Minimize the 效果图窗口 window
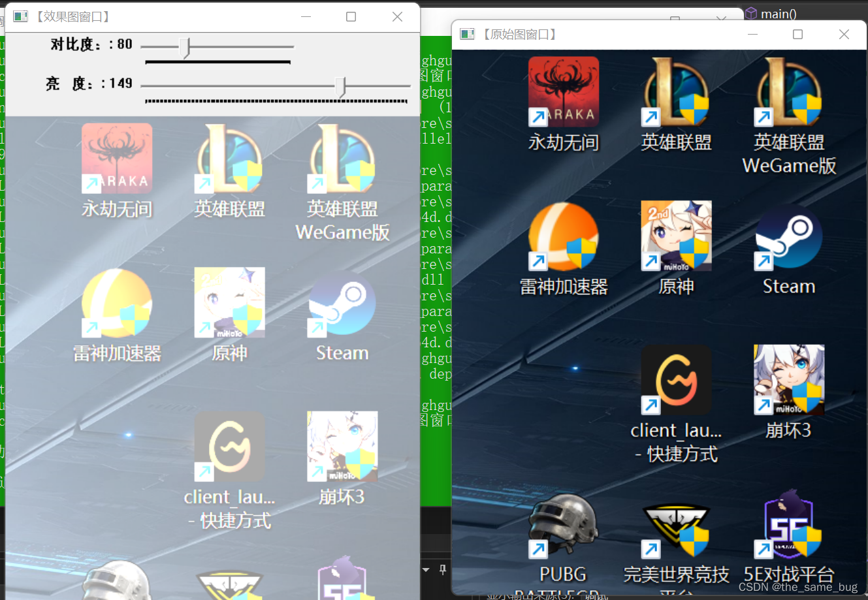 point(306,16)
